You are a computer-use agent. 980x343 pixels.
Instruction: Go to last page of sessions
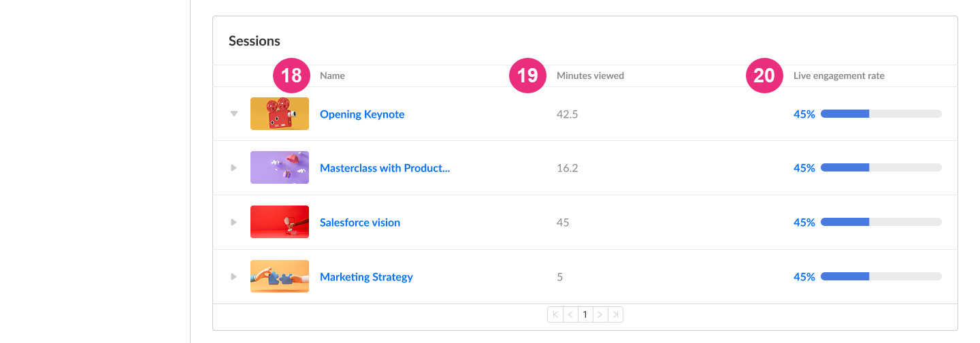coord(615,314)
